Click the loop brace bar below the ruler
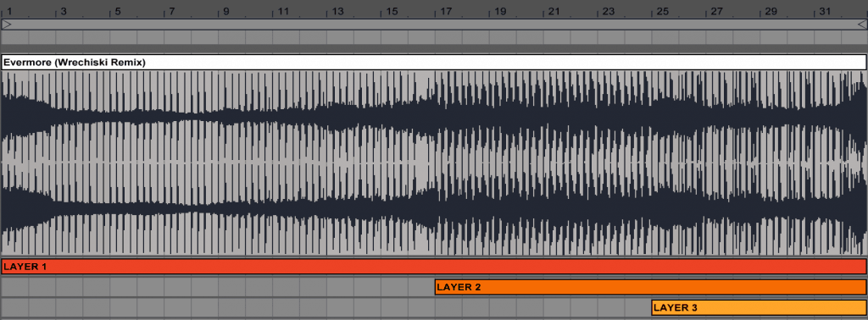 [x=434, y=25]
